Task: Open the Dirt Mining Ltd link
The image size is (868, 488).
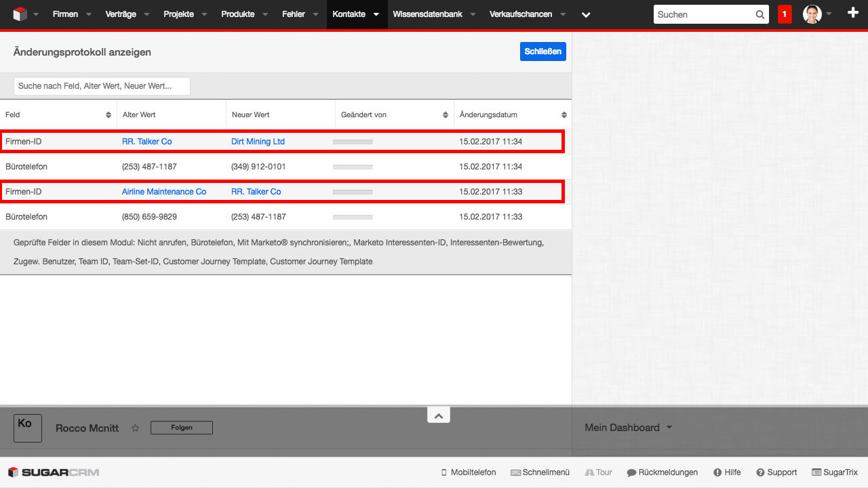Action: pos(258,142)
